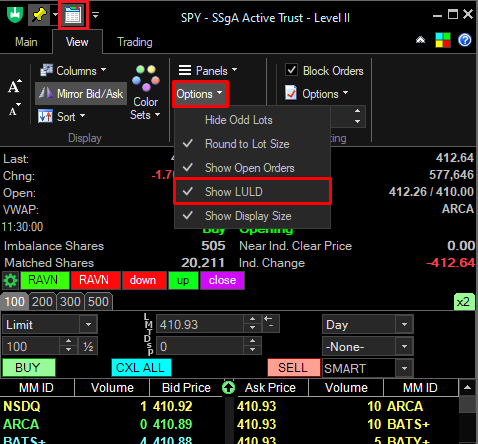Open Color Sets menu

tap(146, 93)
